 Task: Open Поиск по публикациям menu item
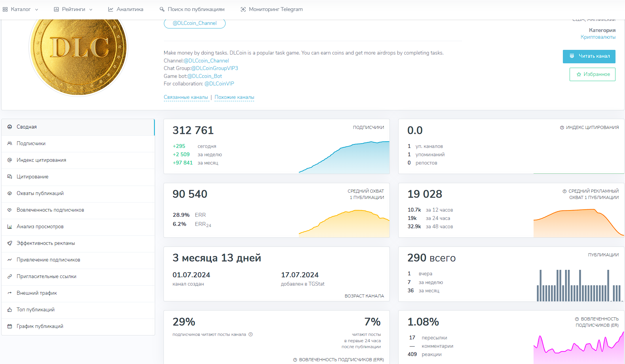tap(192, 9)
